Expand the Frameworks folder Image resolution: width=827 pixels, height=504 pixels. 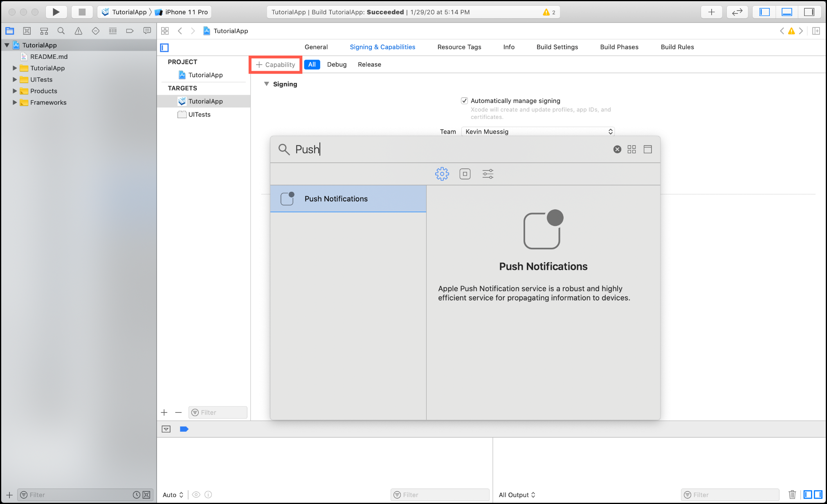(15, 103)
